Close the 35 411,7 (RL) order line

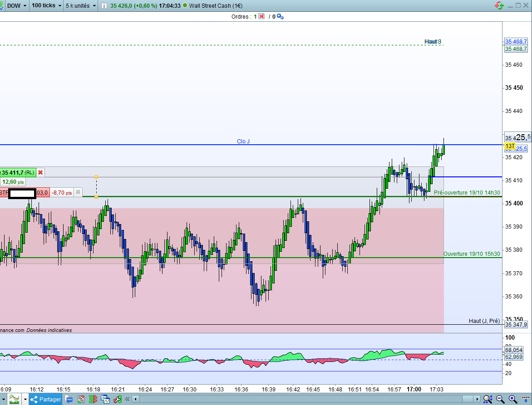tap(40, 172)
